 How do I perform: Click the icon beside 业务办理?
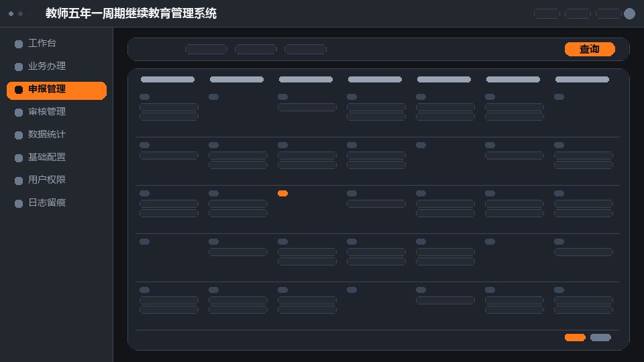(x=19, y=66)
